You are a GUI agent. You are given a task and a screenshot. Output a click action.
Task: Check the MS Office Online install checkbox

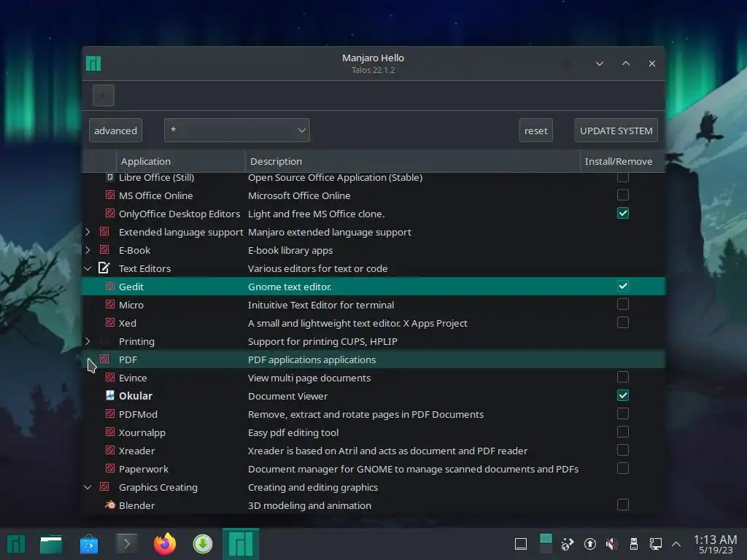click(623, 195)
